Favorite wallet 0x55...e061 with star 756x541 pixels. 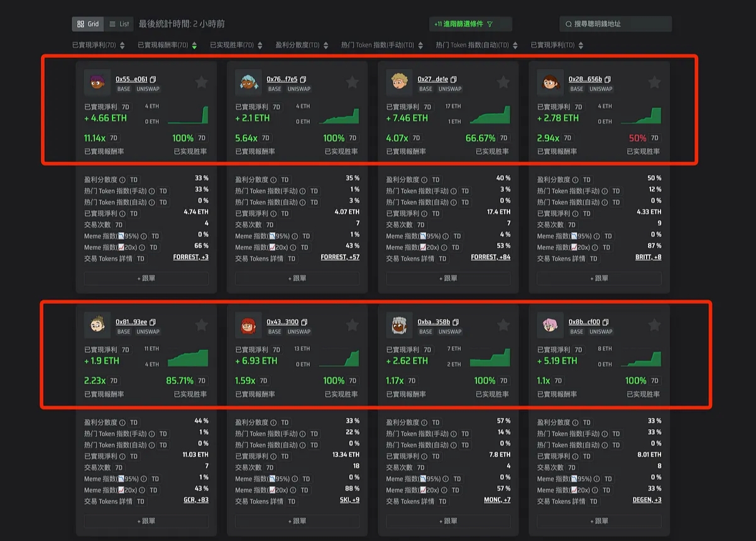(201, 82)
